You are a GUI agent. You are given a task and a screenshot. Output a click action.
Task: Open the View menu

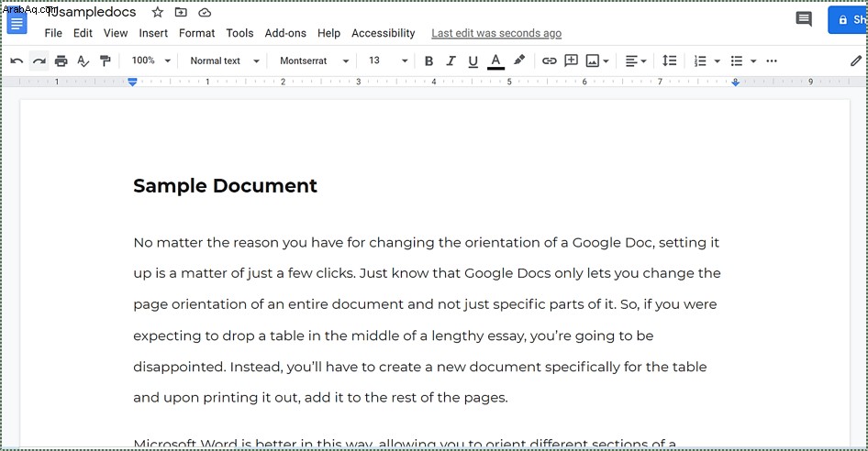[115, 33]
